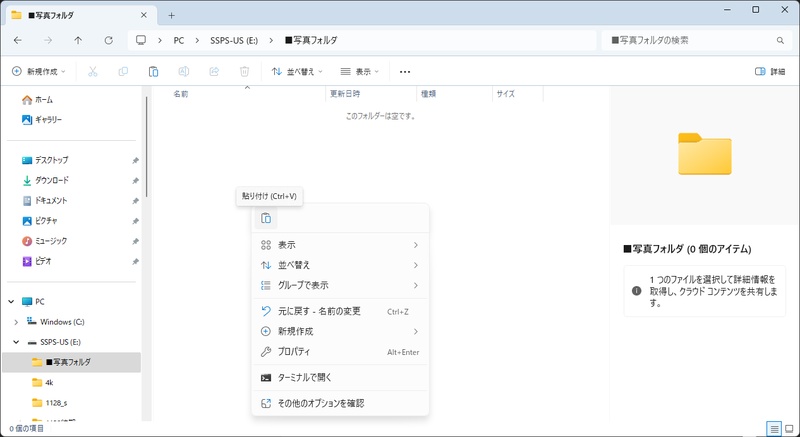Select ターミナルで開く menu entry
Image resolution: width=800 pixels, height=437 pixels.
pos(340,378)
